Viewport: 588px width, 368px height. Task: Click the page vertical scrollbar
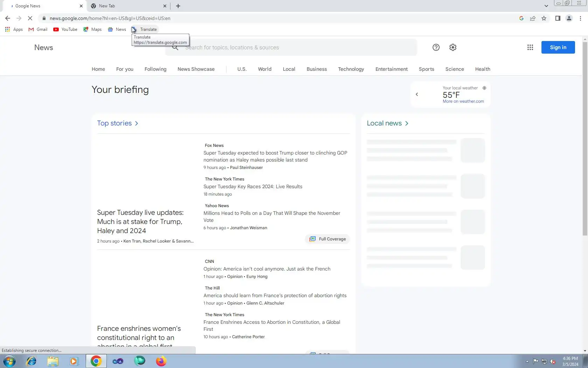pos(585,138)
